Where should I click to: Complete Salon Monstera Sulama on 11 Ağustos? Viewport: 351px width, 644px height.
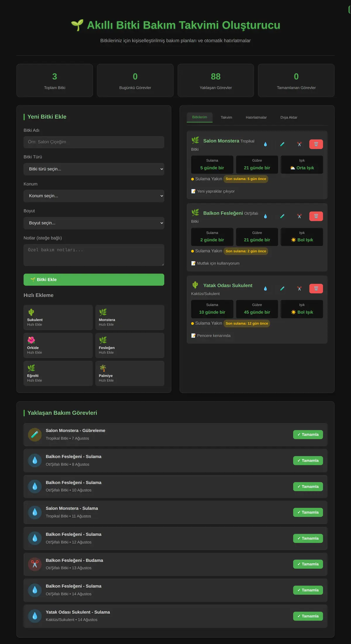coord(308,512)
